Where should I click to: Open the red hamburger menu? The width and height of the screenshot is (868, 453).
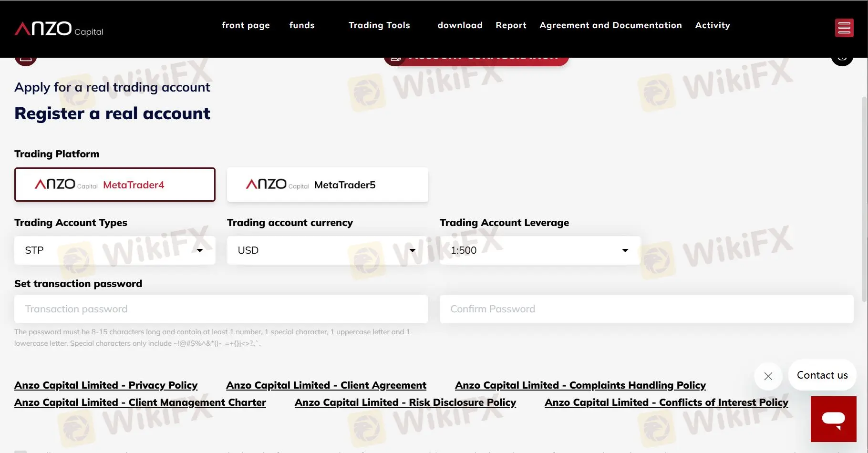[x=844, y=28]
